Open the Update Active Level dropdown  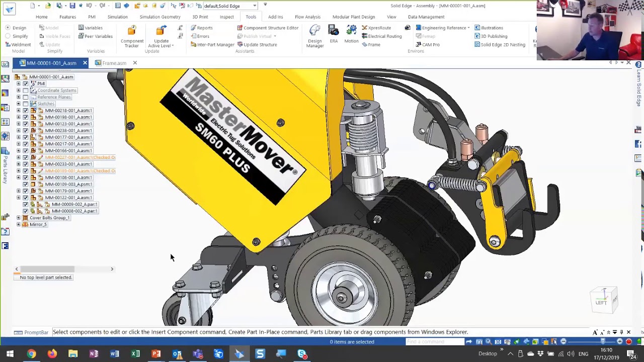161,43
